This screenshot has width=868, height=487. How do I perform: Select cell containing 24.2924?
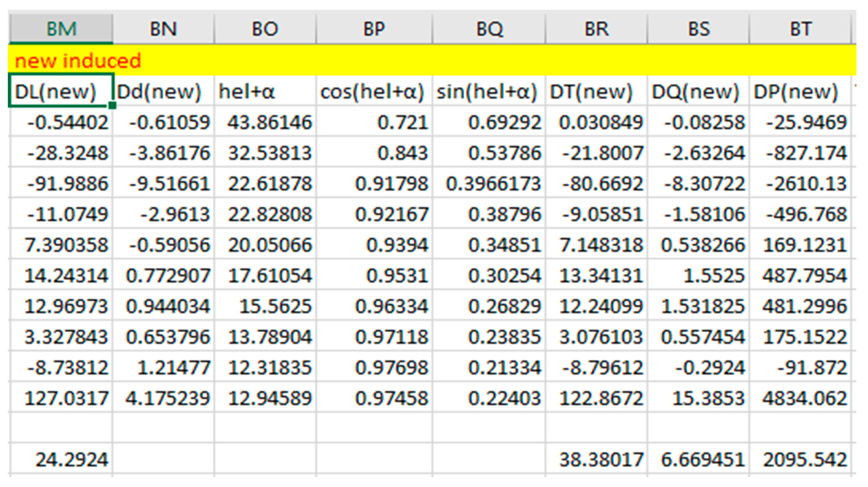(71, 460)
